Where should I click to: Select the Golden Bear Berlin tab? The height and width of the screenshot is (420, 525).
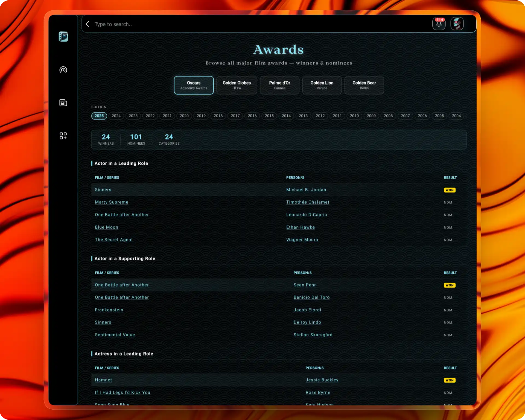click(x=364, y=85)
